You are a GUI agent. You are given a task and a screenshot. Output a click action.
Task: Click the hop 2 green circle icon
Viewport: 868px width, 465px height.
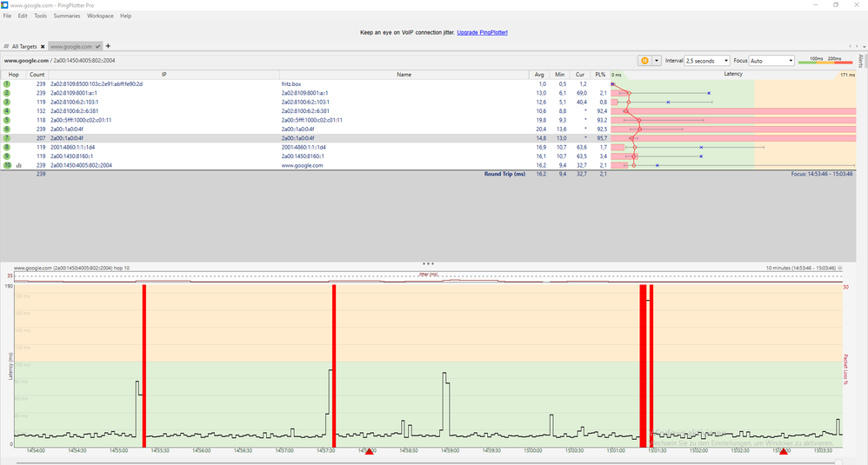click(7, 93)
